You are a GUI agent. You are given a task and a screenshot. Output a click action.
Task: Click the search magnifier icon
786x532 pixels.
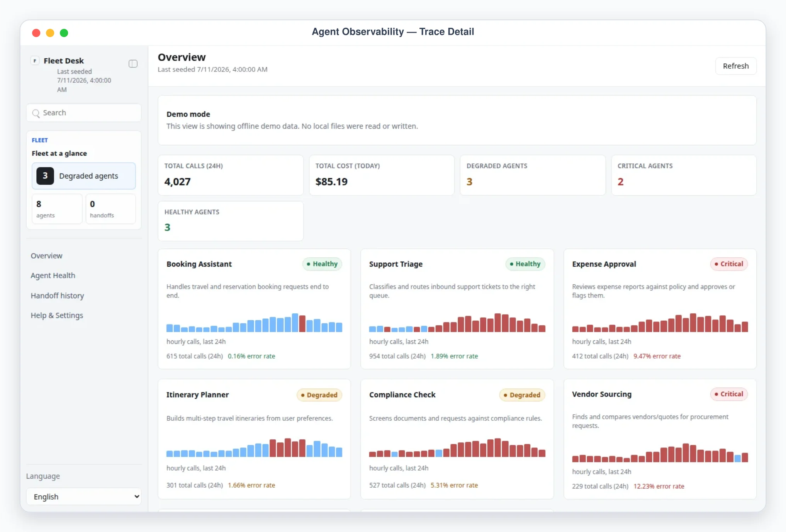point(36,113)
